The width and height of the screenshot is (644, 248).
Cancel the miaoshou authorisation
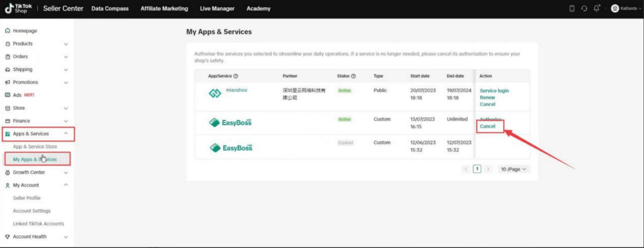(x=487, y=104)
